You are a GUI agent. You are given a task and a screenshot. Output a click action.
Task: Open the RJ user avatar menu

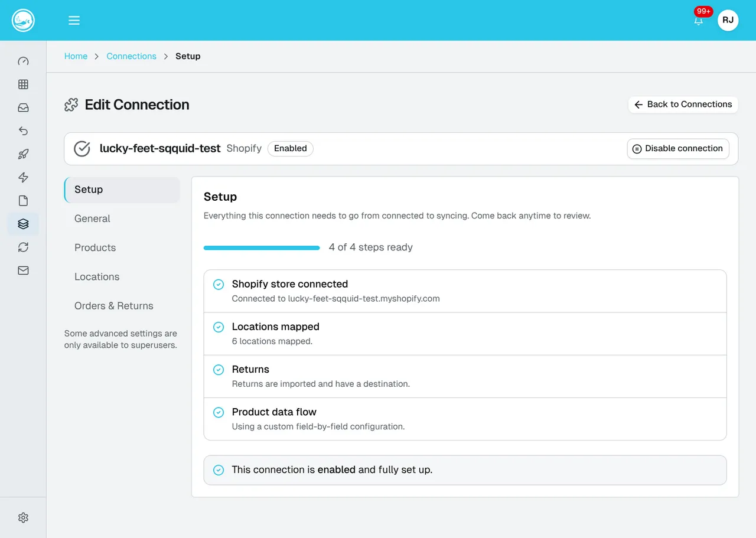728,20
